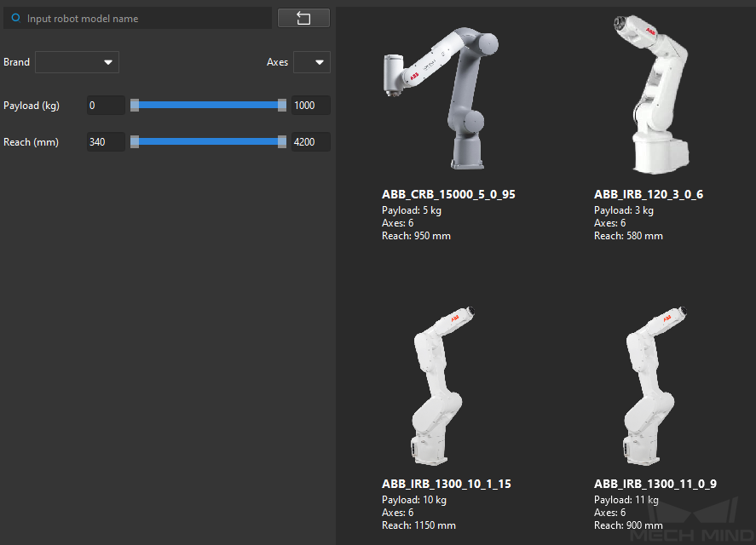This screenshot has height=545, width=756.
Task: Click the Reach minimum value field
Action: click(x=106, y=142)
